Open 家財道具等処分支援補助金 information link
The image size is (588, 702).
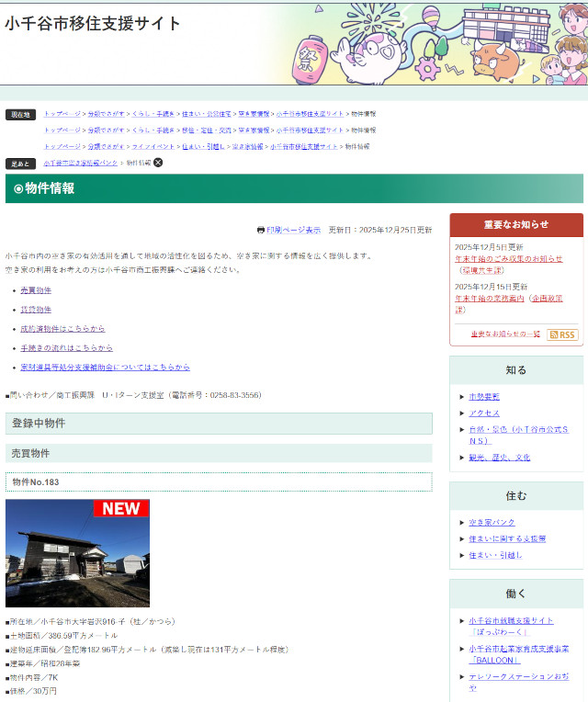click(105, 368)
